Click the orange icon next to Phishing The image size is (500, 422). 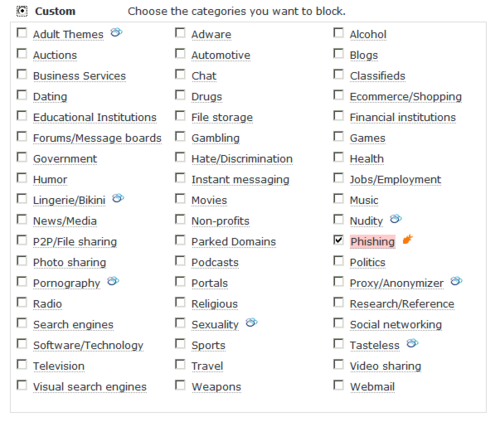[407, 239]
